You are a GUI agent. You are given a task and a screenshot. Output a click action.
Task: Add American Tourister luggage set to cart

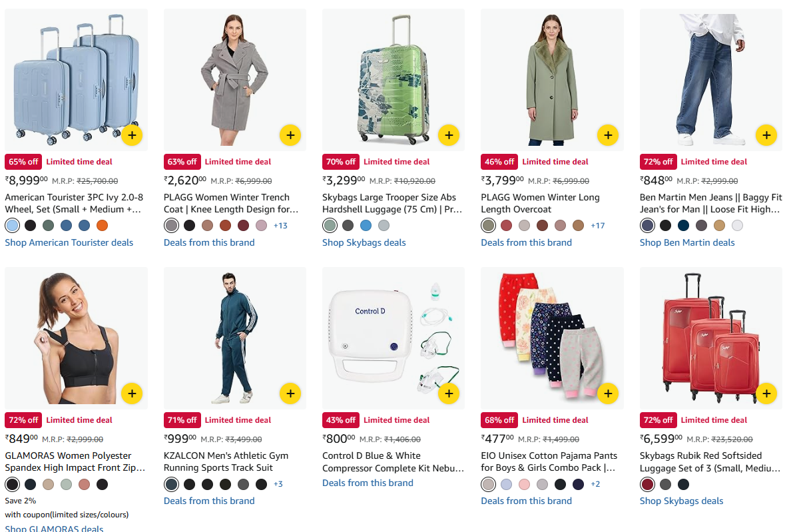[132, 135]
